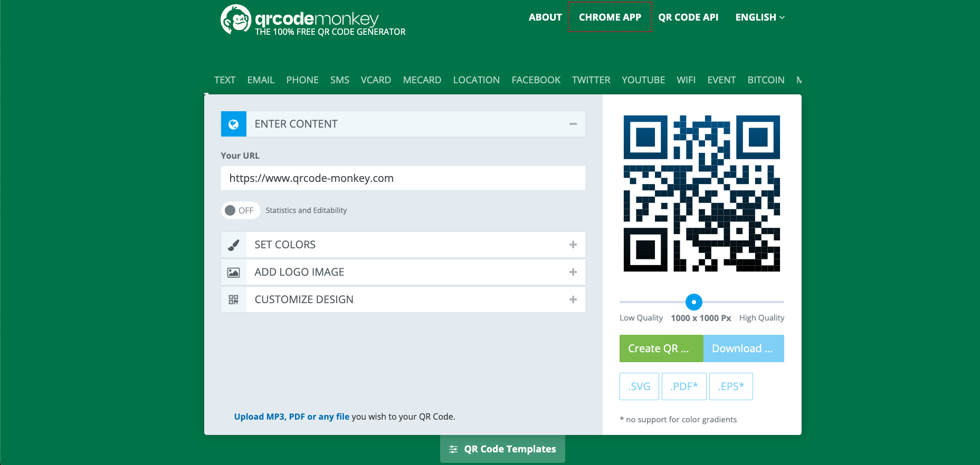
Task: Download the QR code as .PDF
Action: (684, 386)
